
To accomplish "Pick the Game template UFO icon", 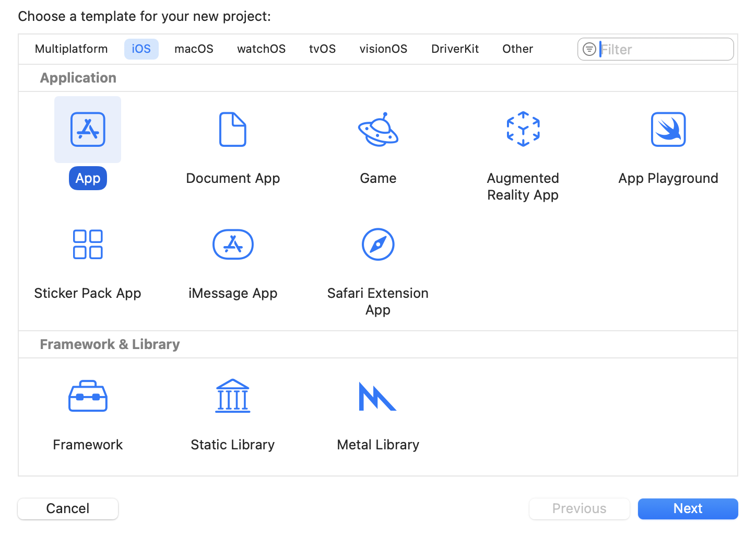I will pyautogui.click(x=378, y=130).
